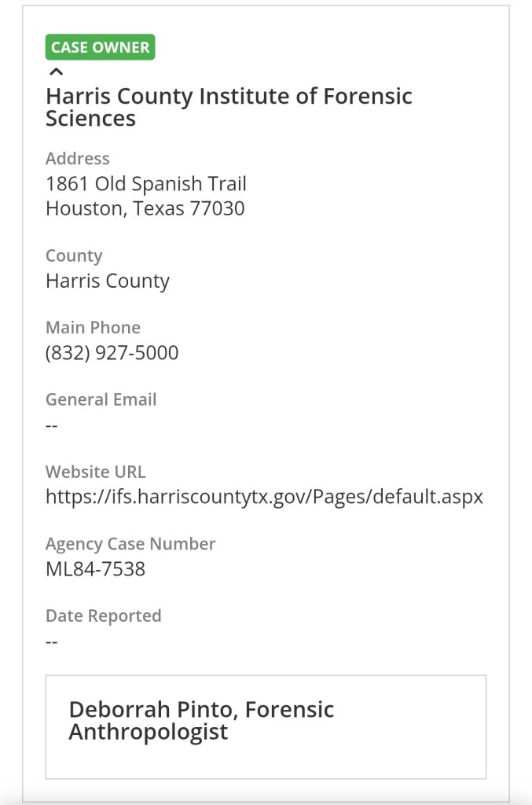
Task: Click the Date Reported field label
Action: point(104,616)
